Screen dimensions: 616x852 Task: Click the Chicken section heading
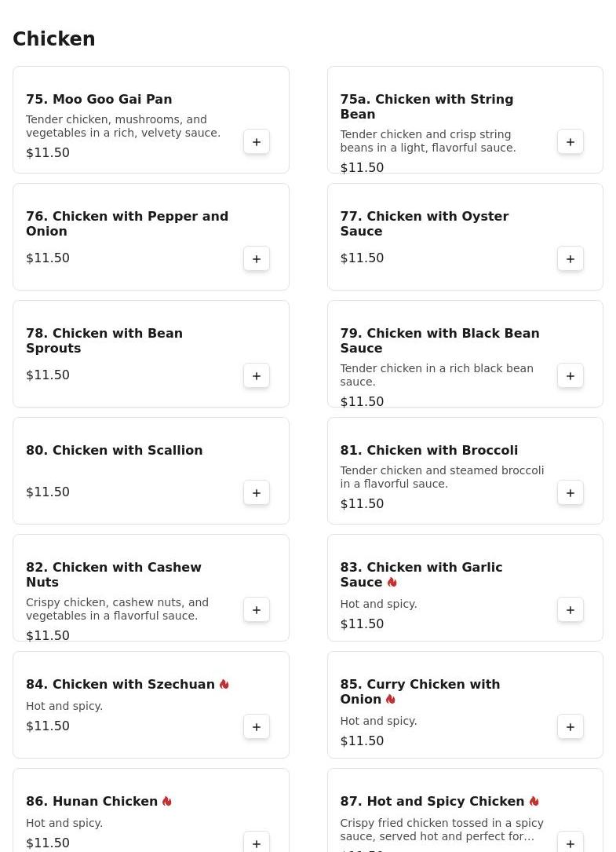[x=54, y=39]
